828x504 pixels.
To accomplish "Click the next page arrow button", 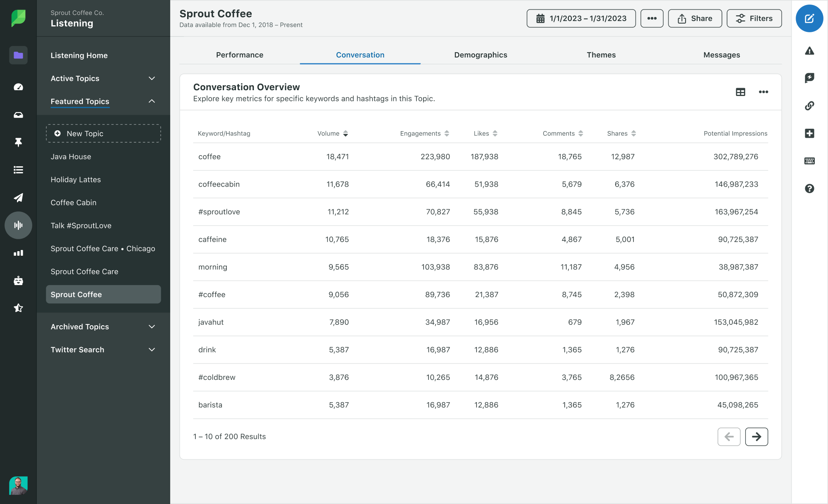I will tap(756, 436).
